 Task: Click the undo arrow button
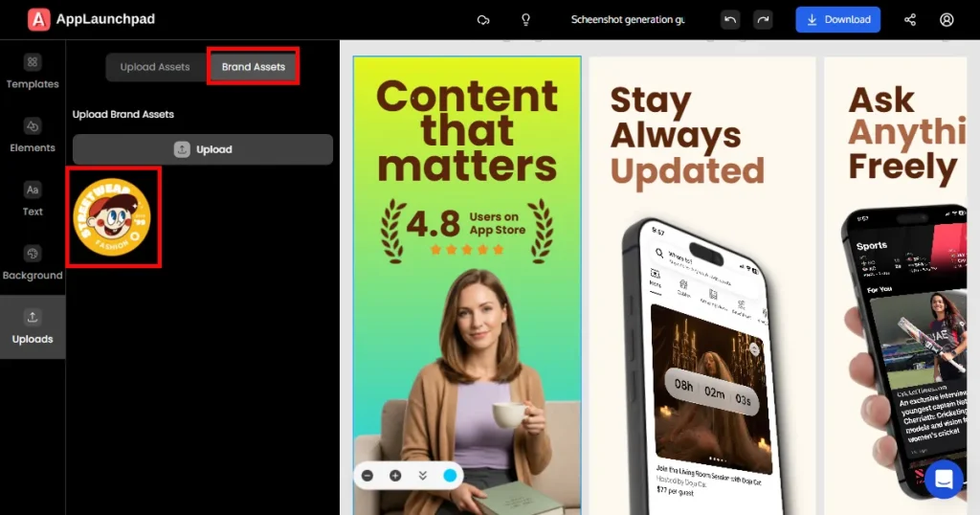pos(730,19)
